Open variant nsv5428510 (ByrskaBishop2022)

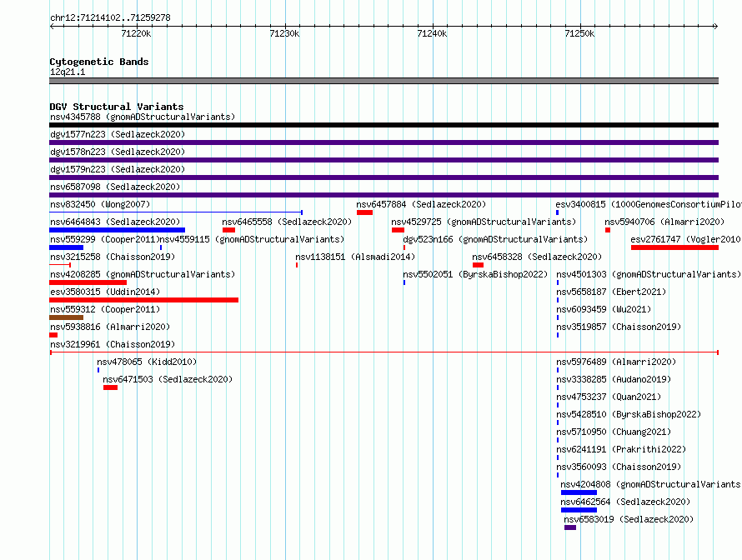[x=629, y=414]
